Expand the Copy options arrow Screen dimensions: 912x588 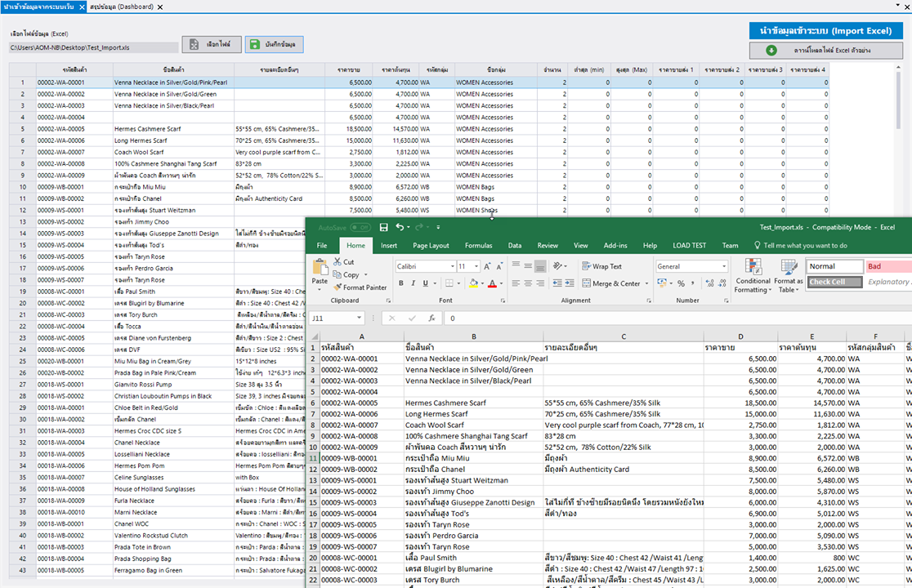click(x=366, y=275)
